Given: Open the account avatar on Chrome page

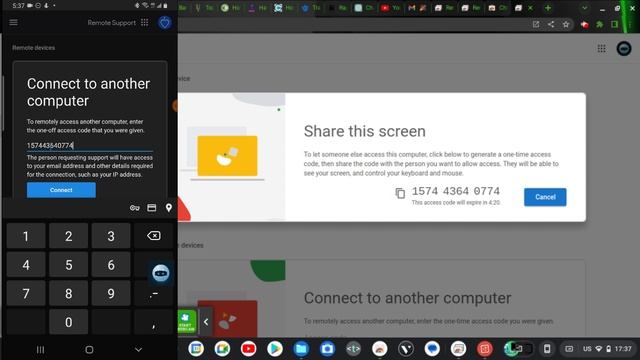Looking at the screenshot, I should point(624,49).
